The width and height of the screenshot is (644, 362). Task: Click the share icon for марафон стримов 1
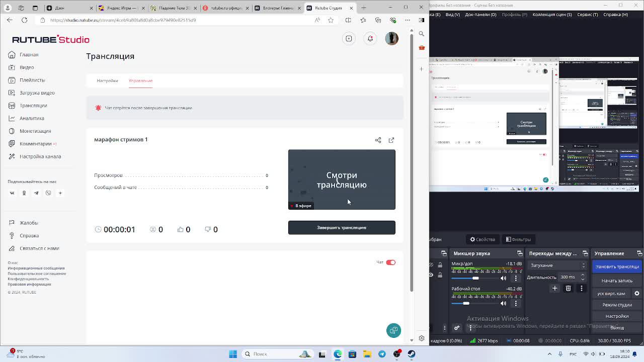378,140
